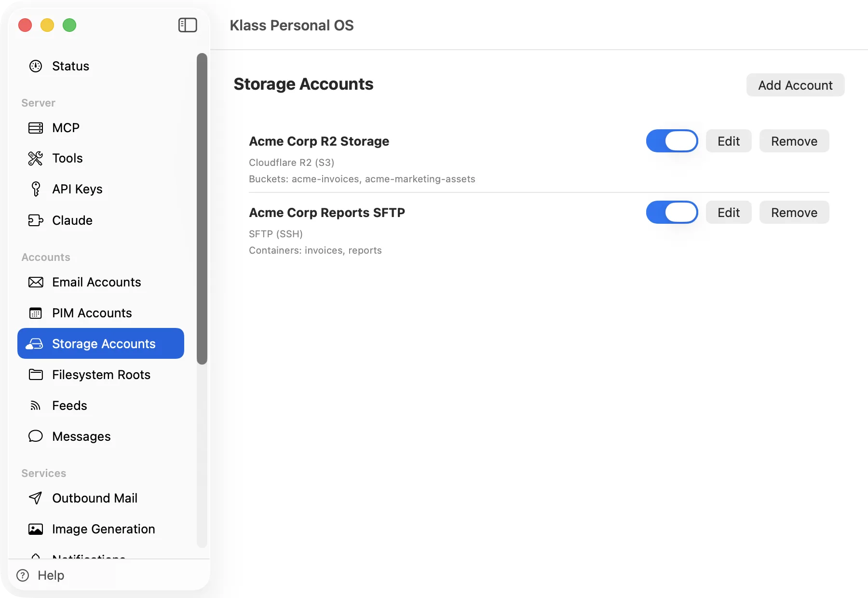The image size is (868, 598).
Task: Remove the Acme Corp Reports SFTP account
Action: [x=794, y=212]
